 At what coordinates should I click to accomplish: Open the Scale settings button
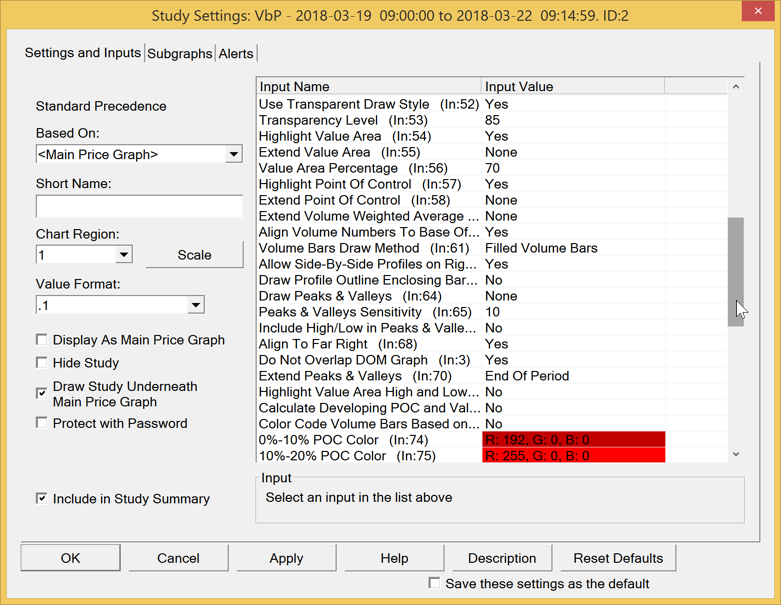194,255
